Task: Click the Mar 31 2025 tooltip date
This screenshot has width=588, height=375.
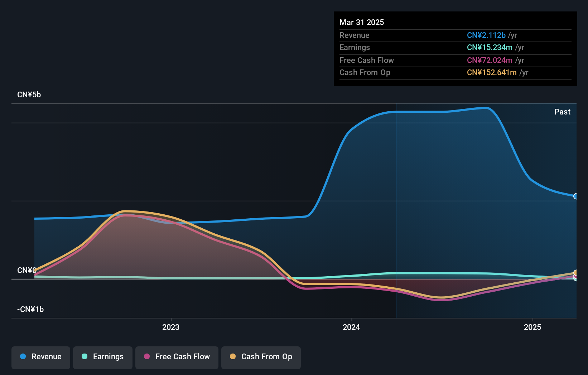Action: tap(362, 22)
